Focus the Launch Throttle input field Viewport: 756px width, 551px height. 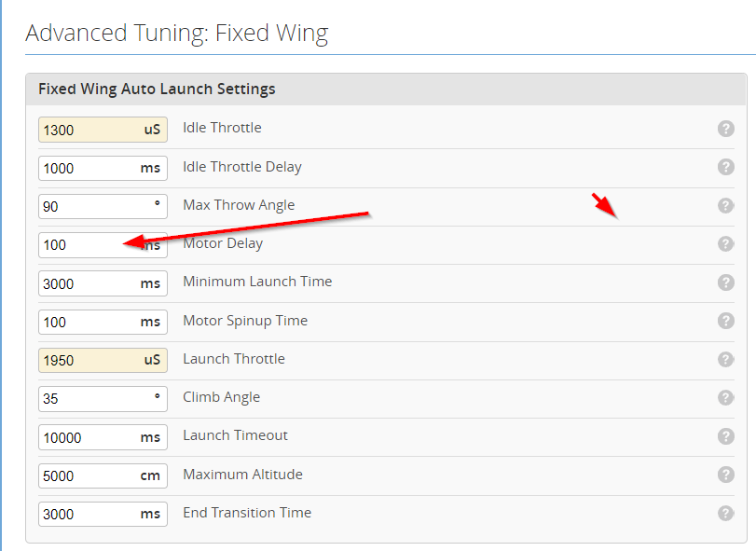103,360
